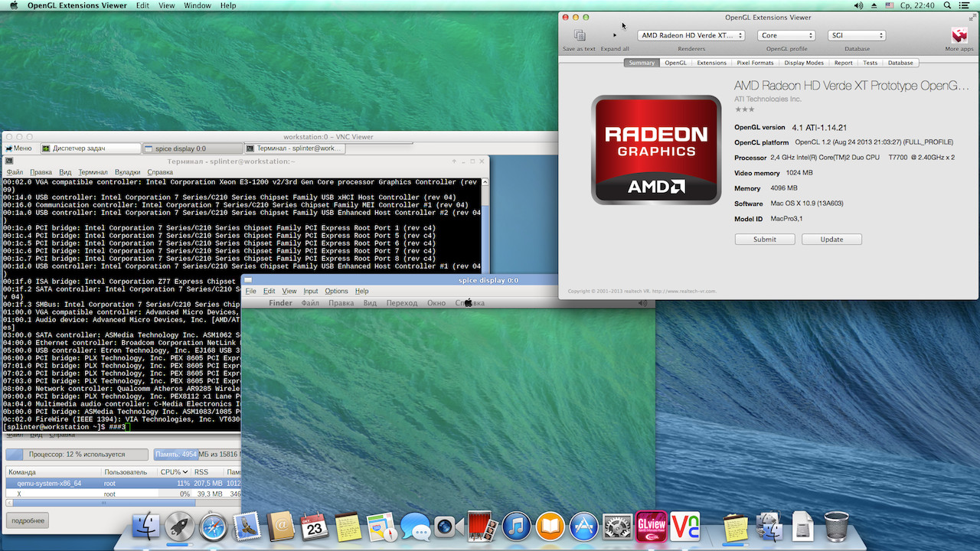Click the Expand all toolbar arrow

(615, 35)
